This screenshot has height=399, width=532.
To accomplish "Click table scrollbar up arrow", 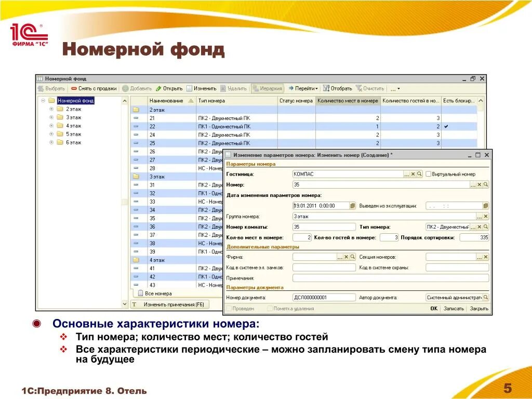I will 481,101.
